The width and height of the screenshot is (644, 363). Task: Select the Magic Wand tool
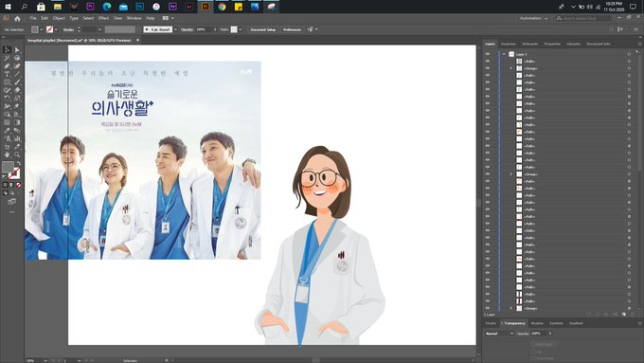[7, 58]
